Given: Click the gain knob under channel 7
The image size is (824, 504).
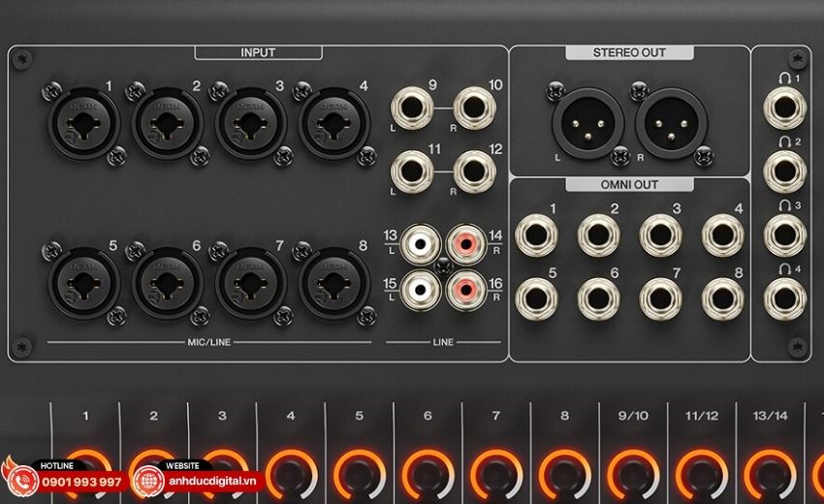Looking at the screenshot, I should pos(496,475).
